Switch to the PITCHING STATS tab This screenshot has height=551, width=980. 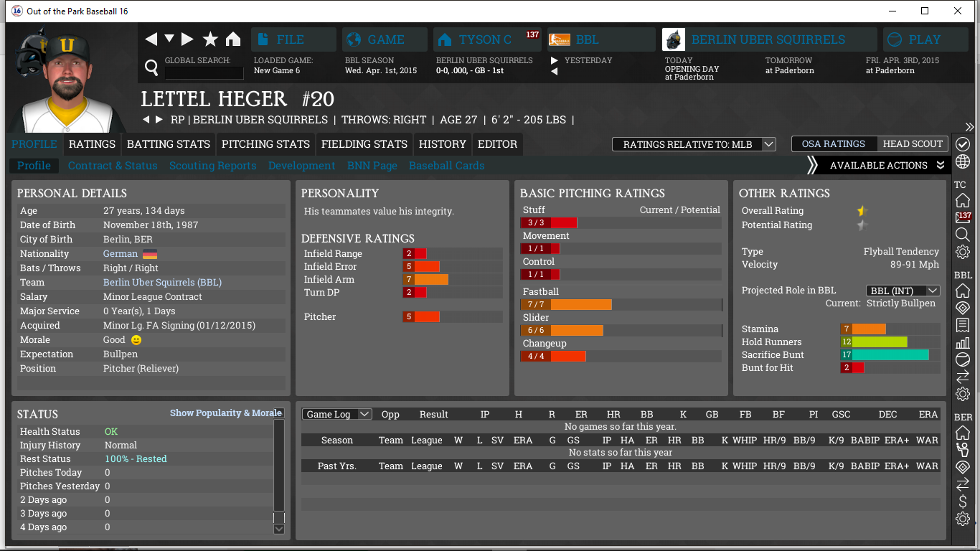265,144
